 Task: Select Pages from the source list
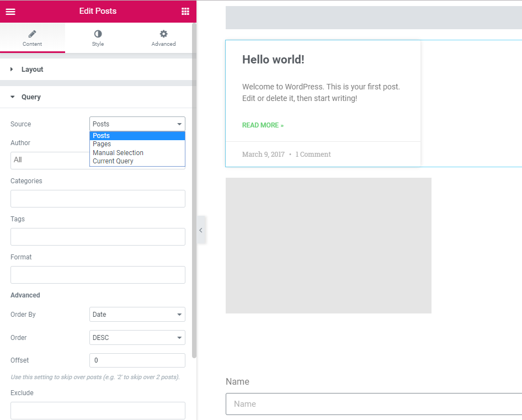click(x=102, y=144)
